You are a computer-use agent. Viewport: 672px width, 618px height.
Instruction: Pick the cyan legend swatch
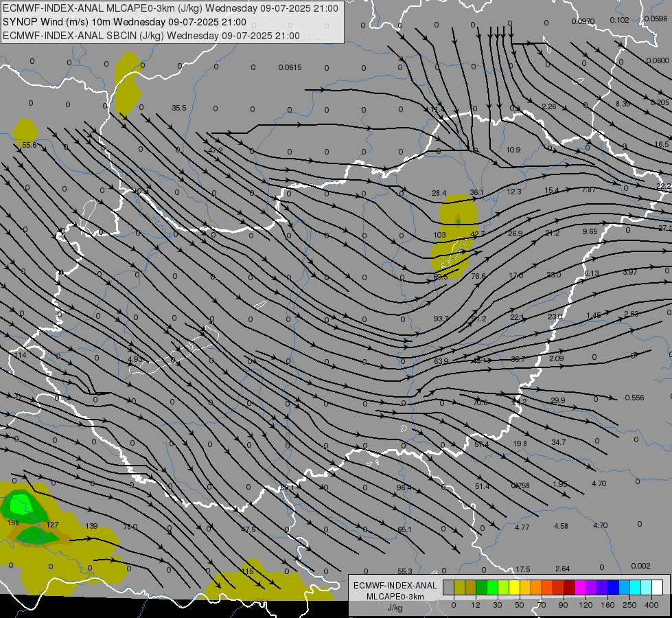click(x=635, y=588)
